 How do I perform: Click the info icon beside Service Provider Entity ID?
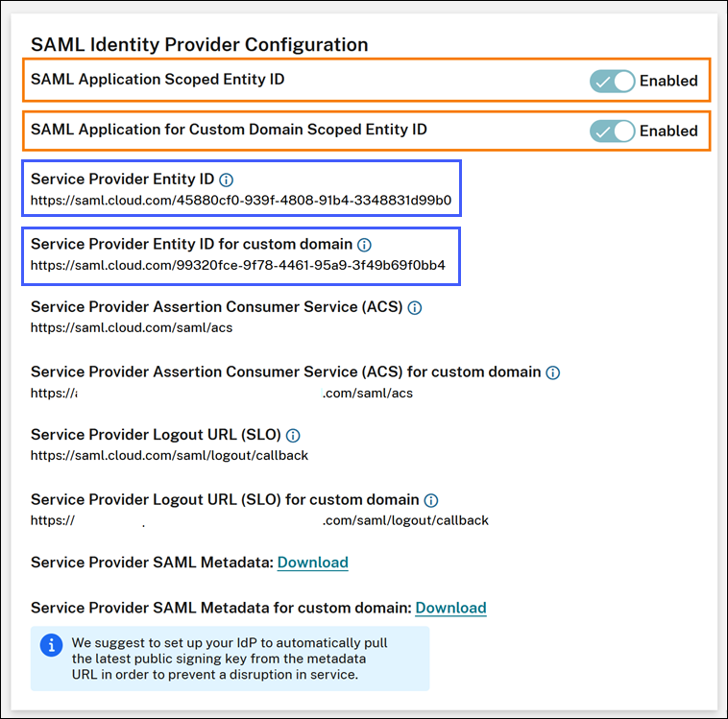click(x=227, y=180)
